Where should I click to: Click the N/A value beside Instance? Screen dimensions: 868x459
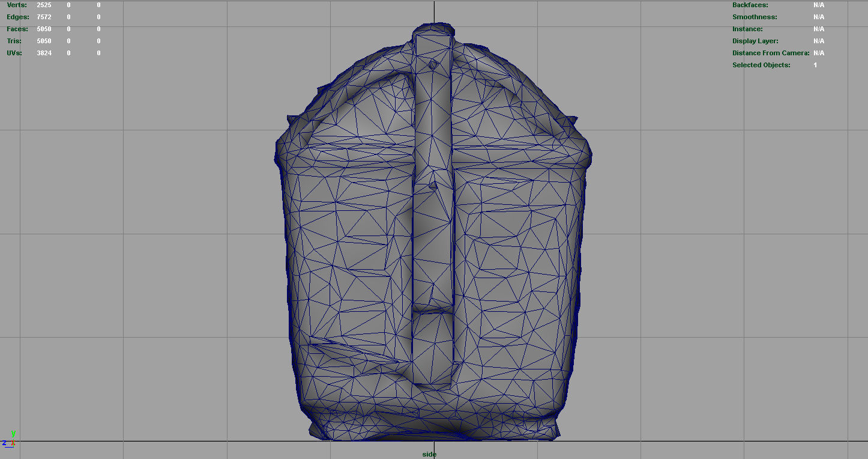pos(819,29)
